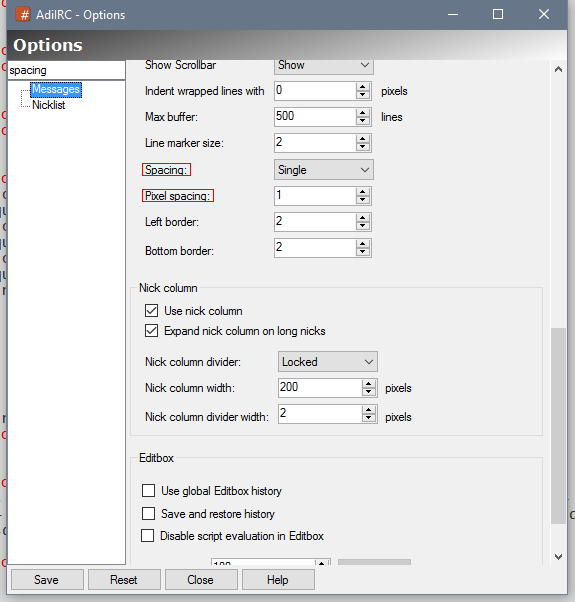Click the Nick column width field showing 200
Viewport: 575px width, 602px height.
point(320,388)
